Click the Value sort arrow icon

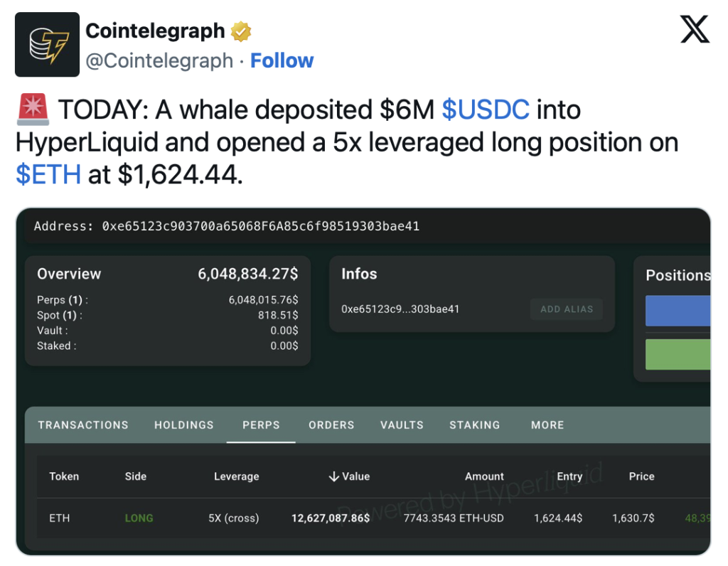(333, 476)
